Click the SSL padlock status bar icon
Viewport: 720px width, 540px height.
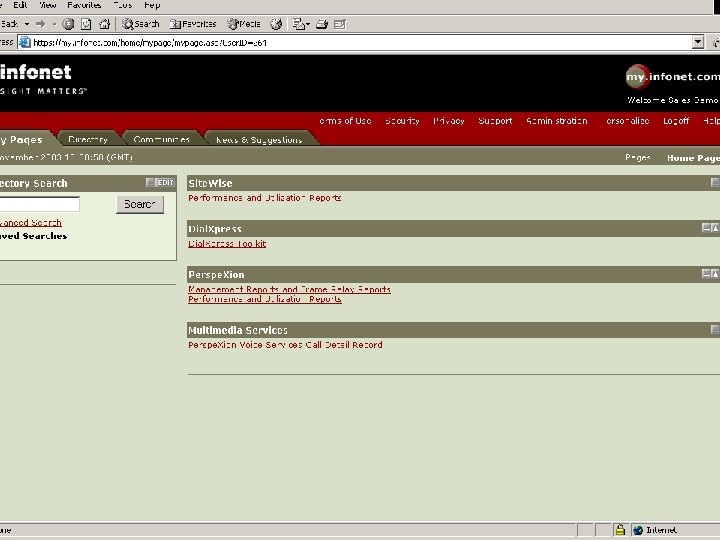click(620, 530)
